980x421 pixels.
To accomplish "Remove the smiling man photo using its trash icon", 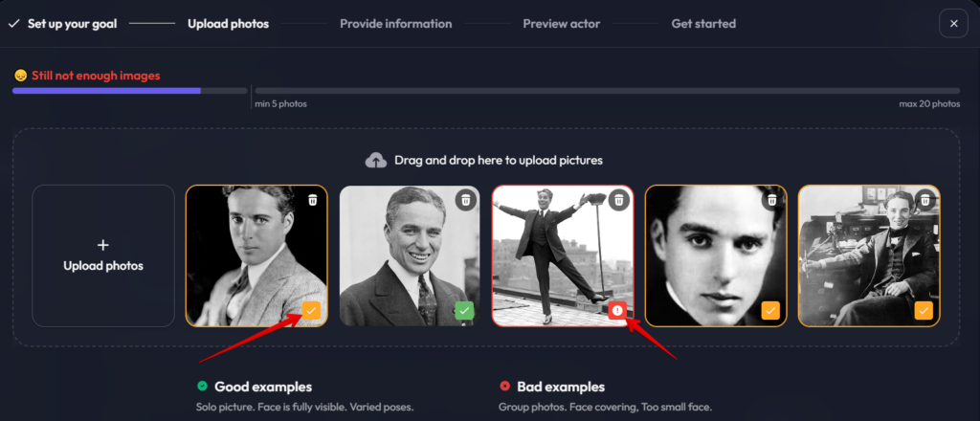I will 466,200.
